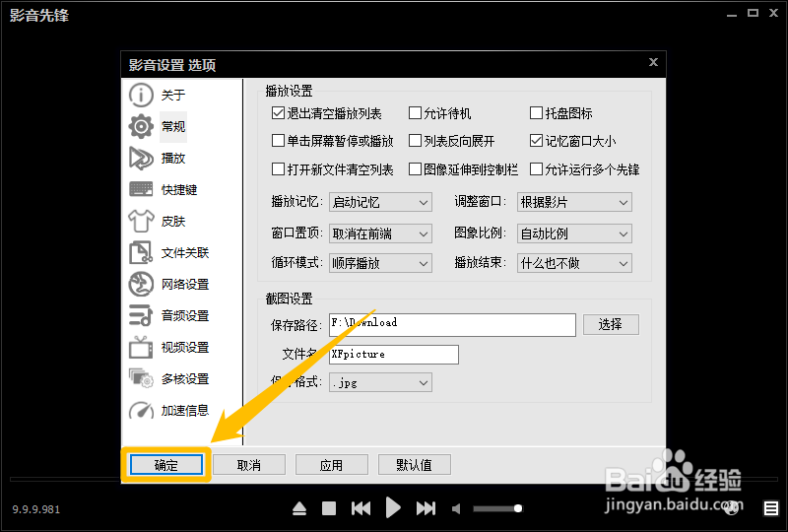
Task: Select 快捷键 label in sidebar
Action: point(179,189)
